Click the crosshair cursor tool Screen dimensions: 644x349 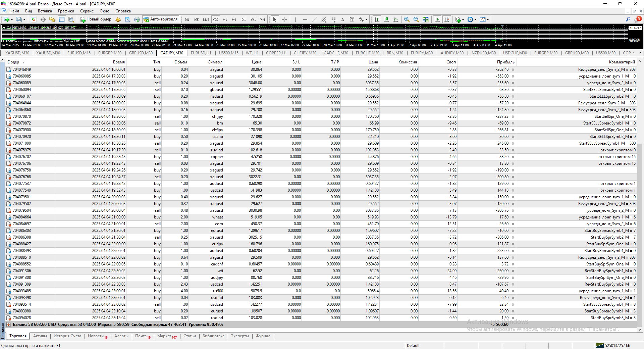coord(284,19)
